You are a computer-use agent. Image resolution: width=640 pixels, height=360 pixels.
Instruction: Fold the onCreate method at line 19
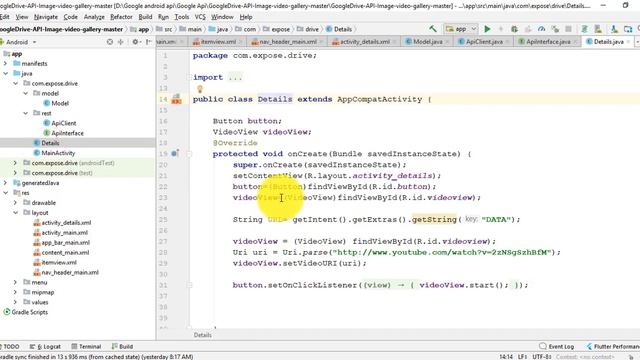point(189,154)
